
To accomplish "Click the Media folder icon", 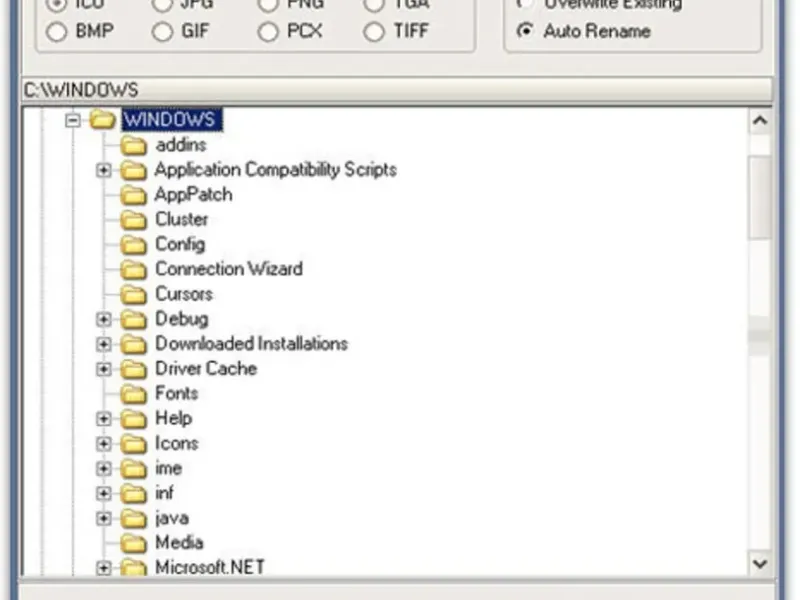I will 134,543.
